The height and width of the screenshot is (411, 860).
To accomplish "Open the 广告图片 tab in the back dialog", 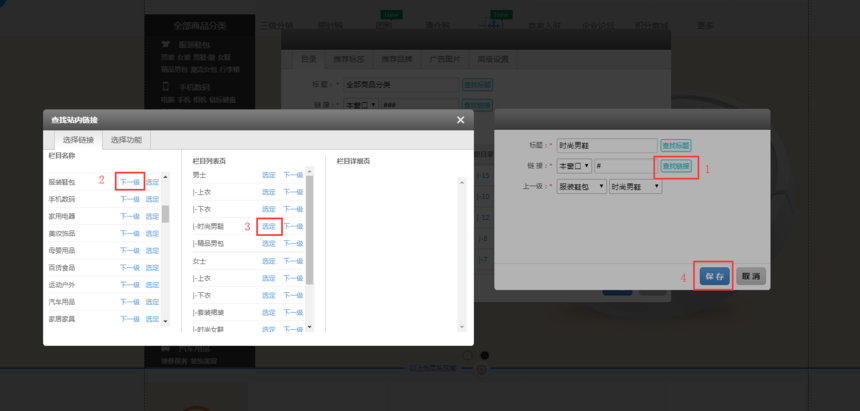I will 445,59.
